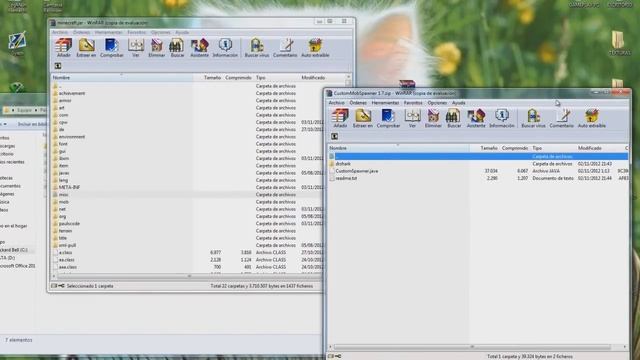
Task: Select the armor folder in minecraft.jar
Action: (65, 100)
